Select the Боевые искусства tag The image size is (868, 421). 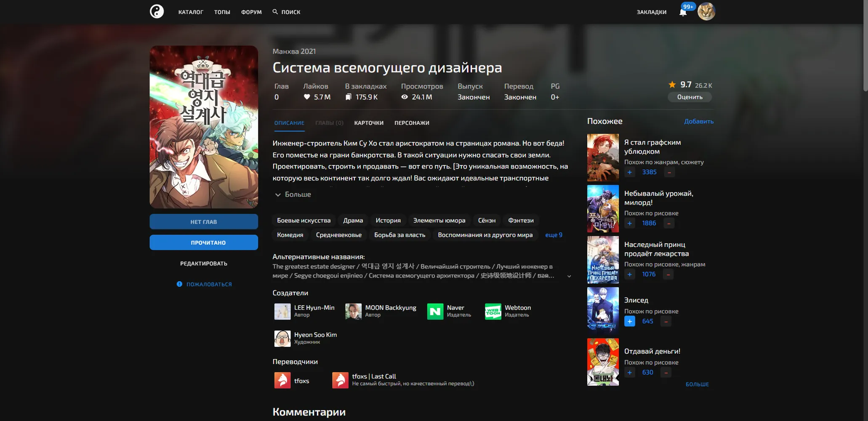click(x=304, y=220)
